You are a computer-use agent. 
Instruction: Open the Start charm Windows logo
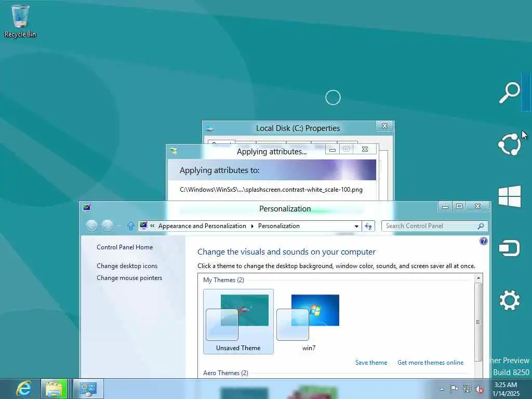(509, 196)
